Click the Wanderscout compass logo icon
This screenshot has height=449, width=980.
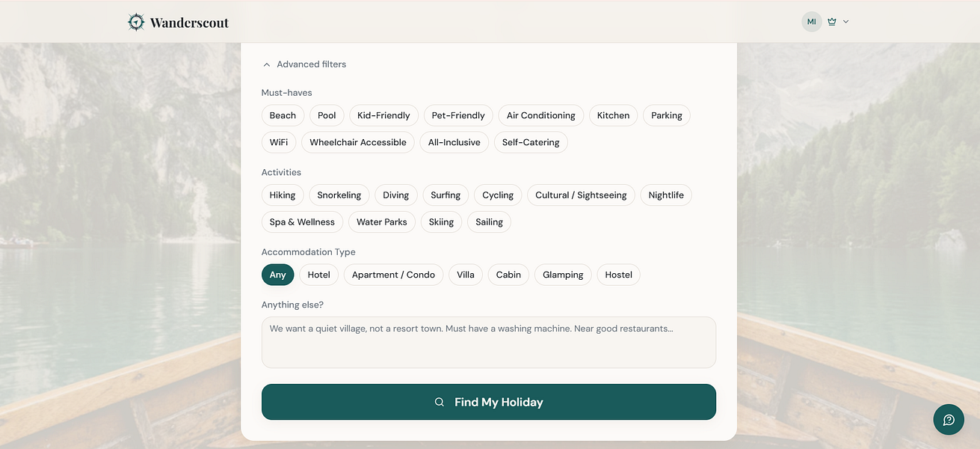point(136,22)
